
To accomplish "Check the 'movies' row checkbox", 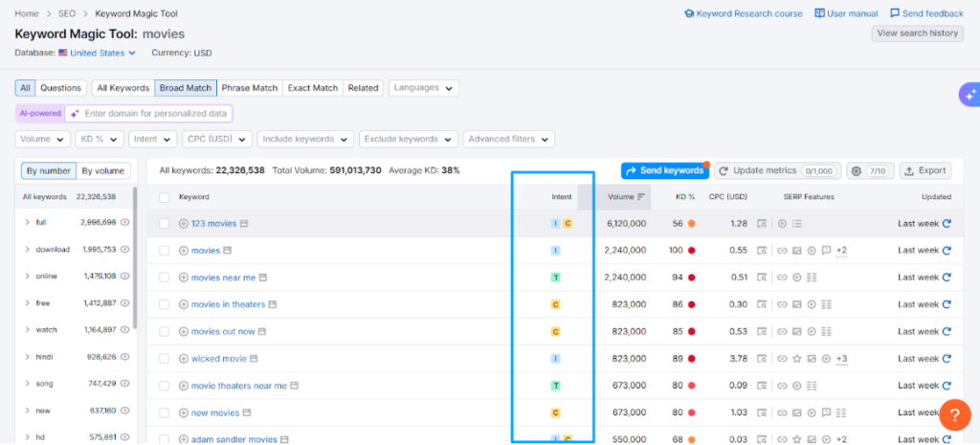I will coord(164,251).
